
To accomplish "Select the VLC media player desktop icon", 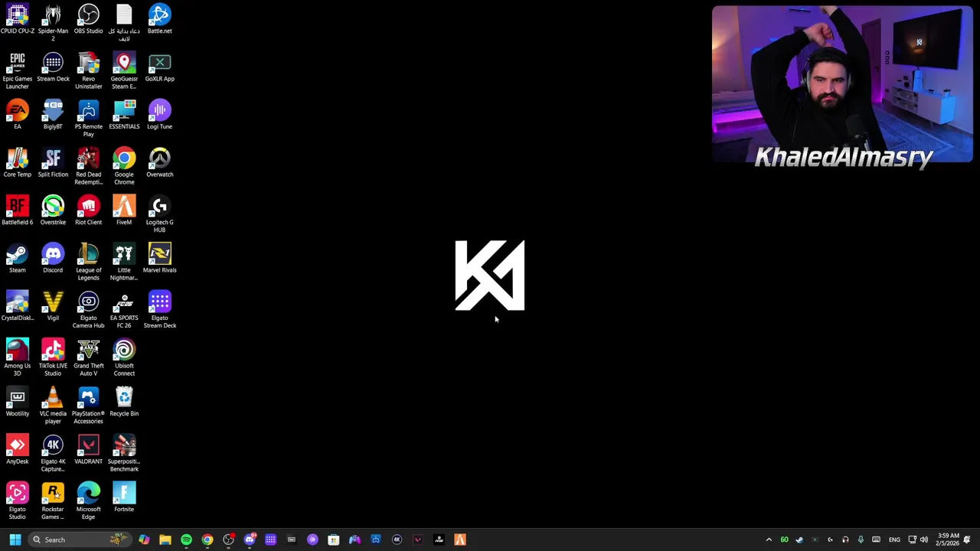I will pyautogui.click(x=53, y=406).
